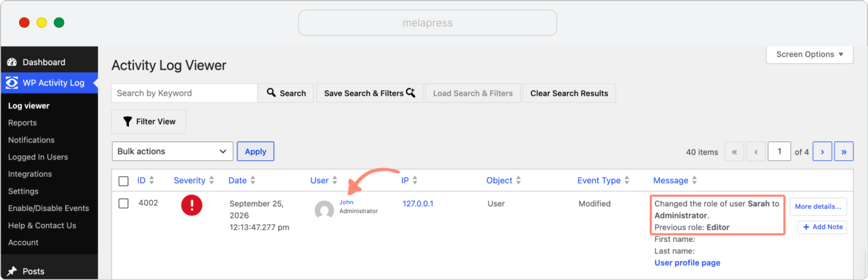Screen dimensions: 868x280
Task: Click More details button
Action: [x=818, y=206]
